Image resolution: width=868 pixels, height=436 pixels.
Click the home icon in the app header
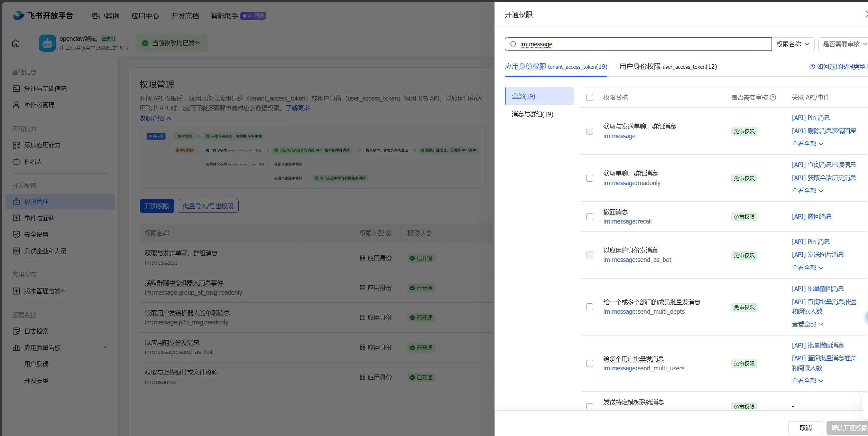point(16,43)
